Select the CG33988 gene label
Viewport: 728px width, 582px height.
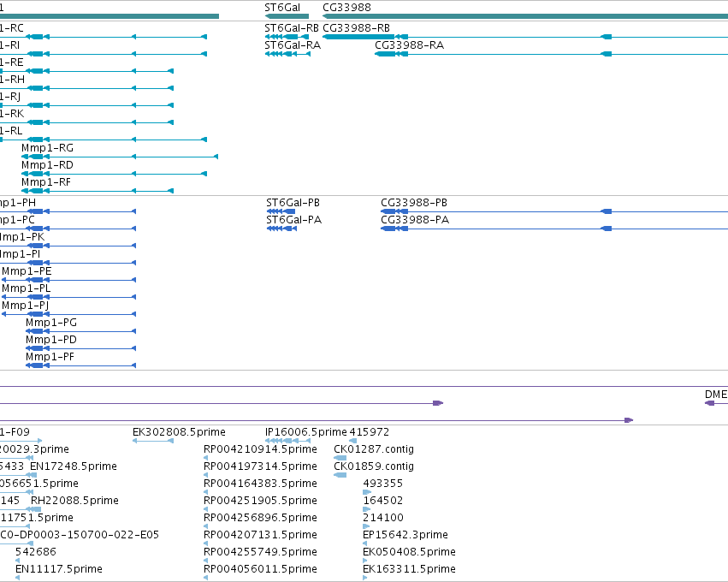346,8
